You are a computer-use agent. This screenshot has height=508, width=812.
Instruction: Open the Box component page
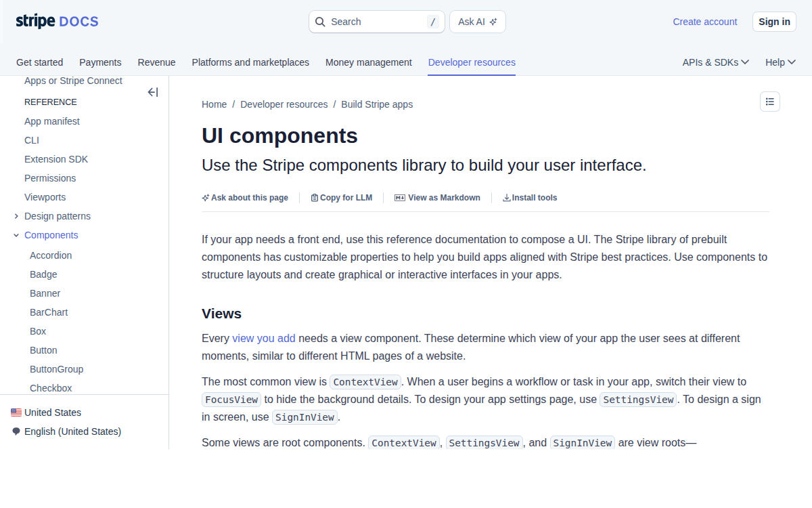tap(38, 331)
